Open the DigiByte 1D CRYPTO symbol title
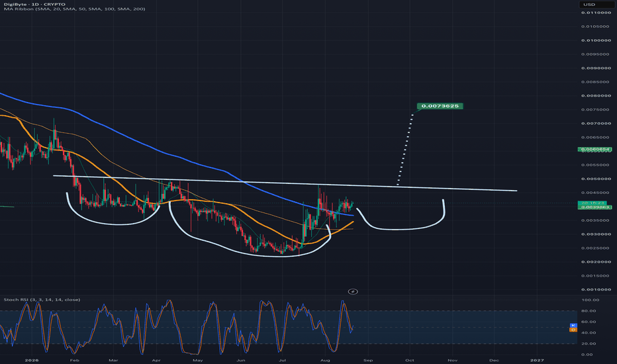Screen dimensions: 617x364 point(34,5)
